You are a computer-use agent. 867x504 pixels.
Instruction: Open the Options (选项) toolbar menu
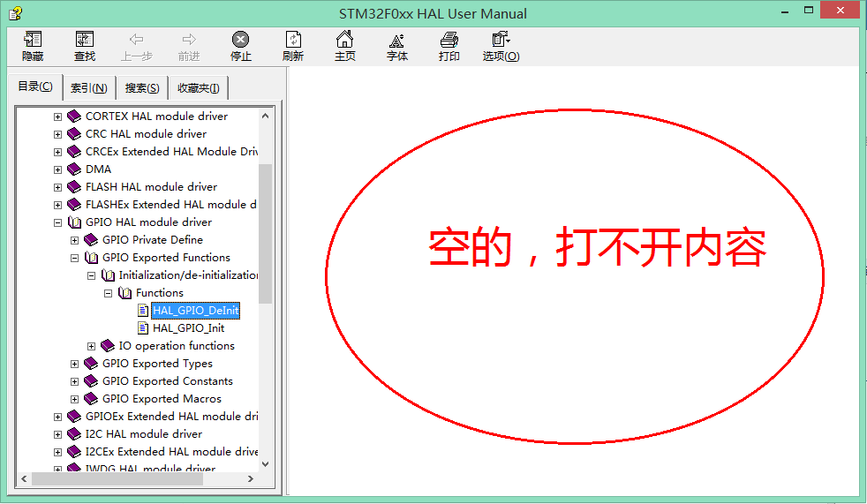(x=501, y=45)
